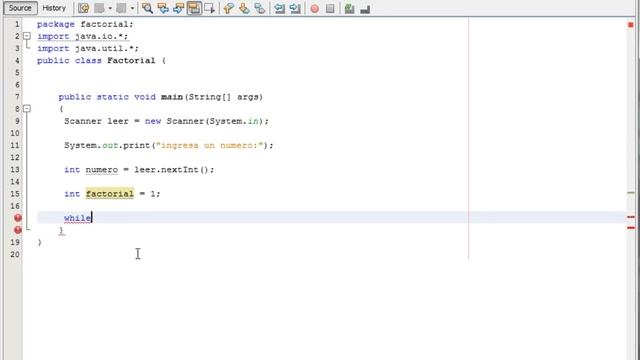640x360 pixels.
Task: Jump to next bookmark
Action: pyautogui.click(x=244, y=8)
